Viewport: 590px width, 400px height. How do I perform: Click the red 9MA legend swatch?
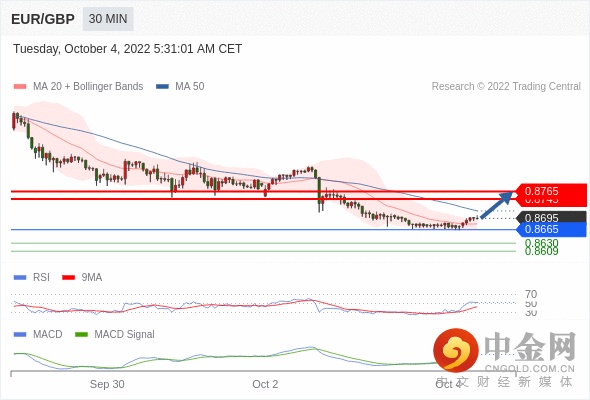pyautogui.click(x=68, y=278)
